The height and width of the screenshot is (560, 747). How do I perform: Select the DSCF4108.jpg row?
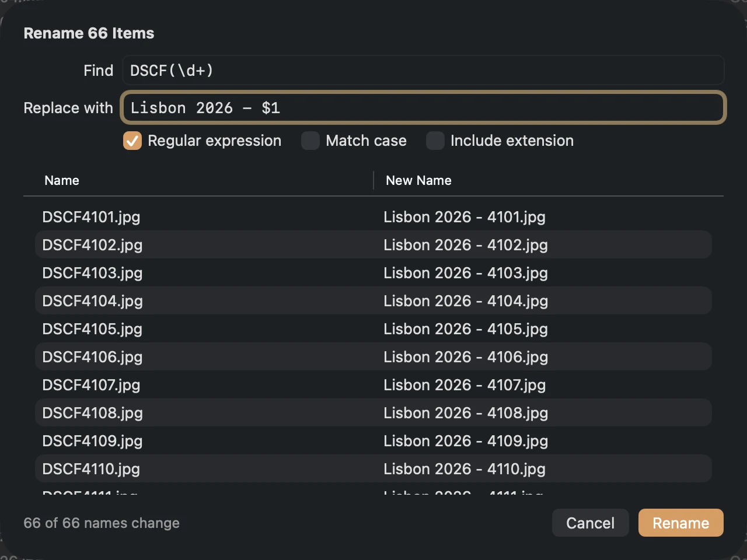(x=373, y=413)
